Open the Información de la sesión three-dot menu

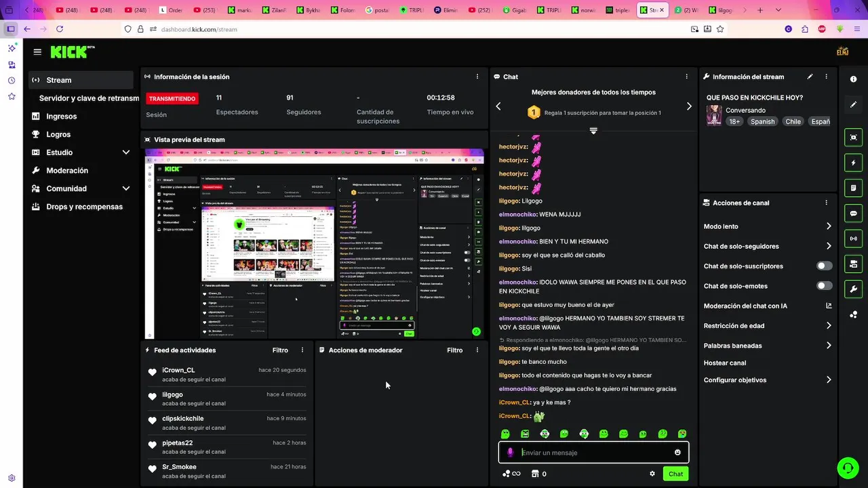pos(477,77)
